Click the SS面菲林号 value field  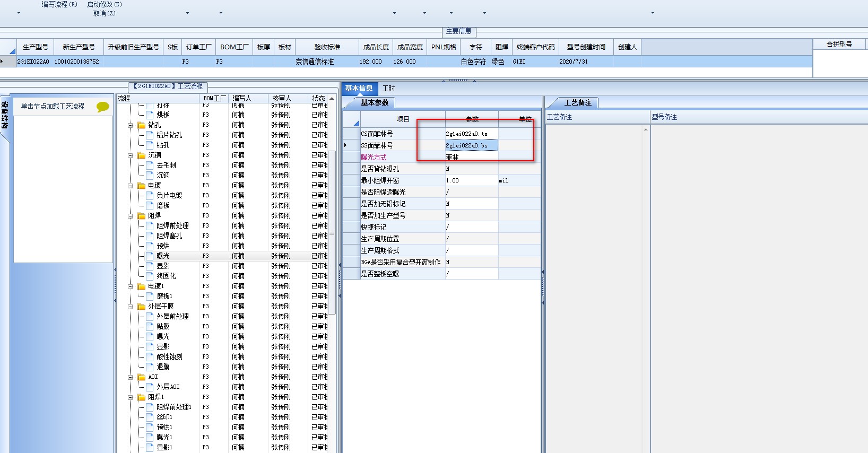point(472,145)
